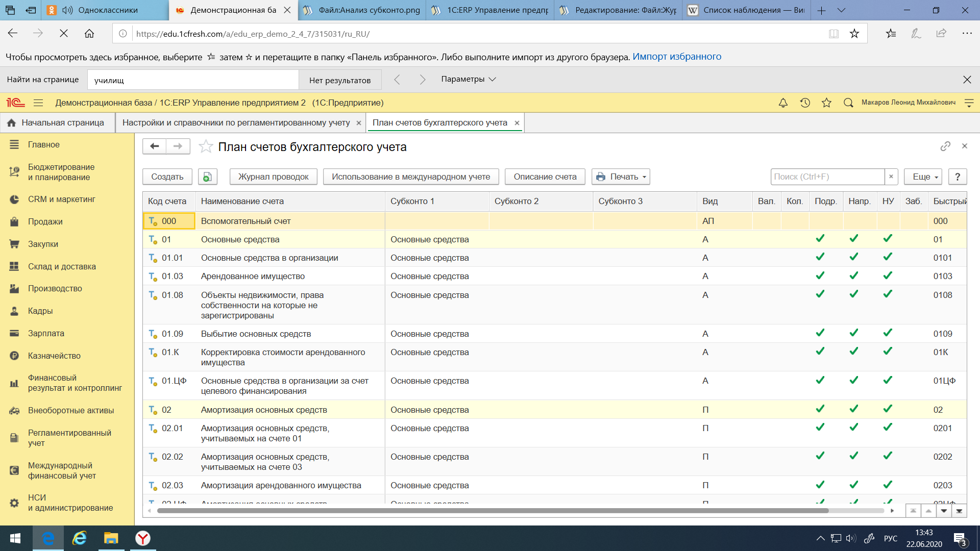Click the Подр. checkmark in row 01.08

[x=820, y=294]
